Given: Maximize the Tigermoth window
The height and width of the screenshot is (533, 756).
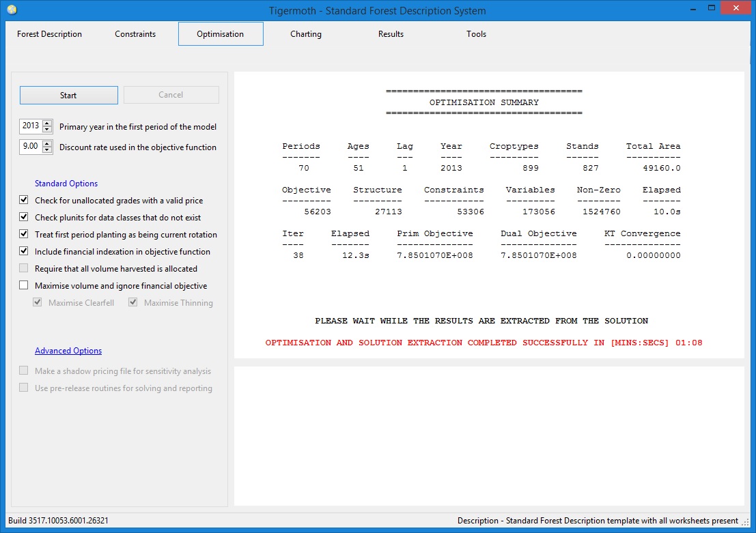Looking at the screenshot, I should 711,8.
